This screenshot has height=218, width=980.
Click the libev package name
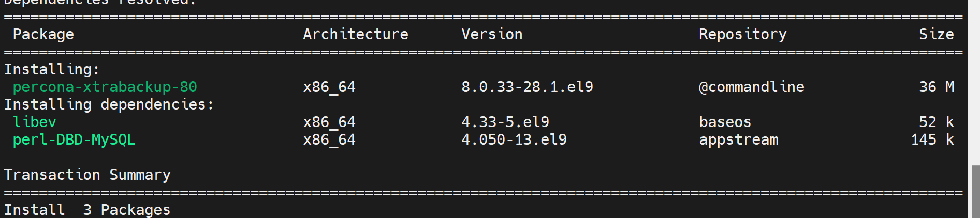(35, 122)
